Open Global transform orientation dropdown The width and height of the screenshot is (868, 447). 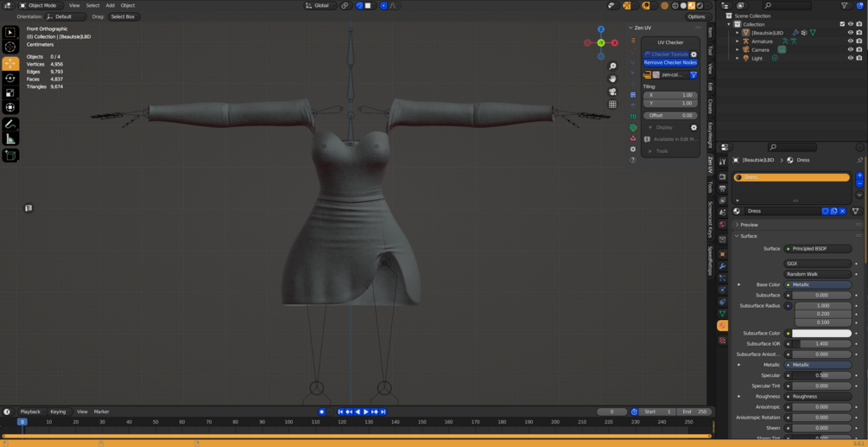(320, 5)
